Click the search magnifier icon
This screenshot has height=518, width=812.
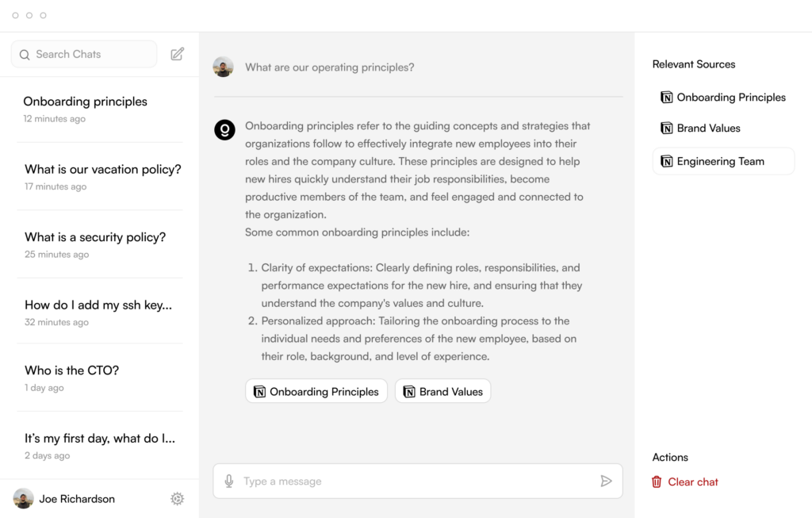point(25,55)
